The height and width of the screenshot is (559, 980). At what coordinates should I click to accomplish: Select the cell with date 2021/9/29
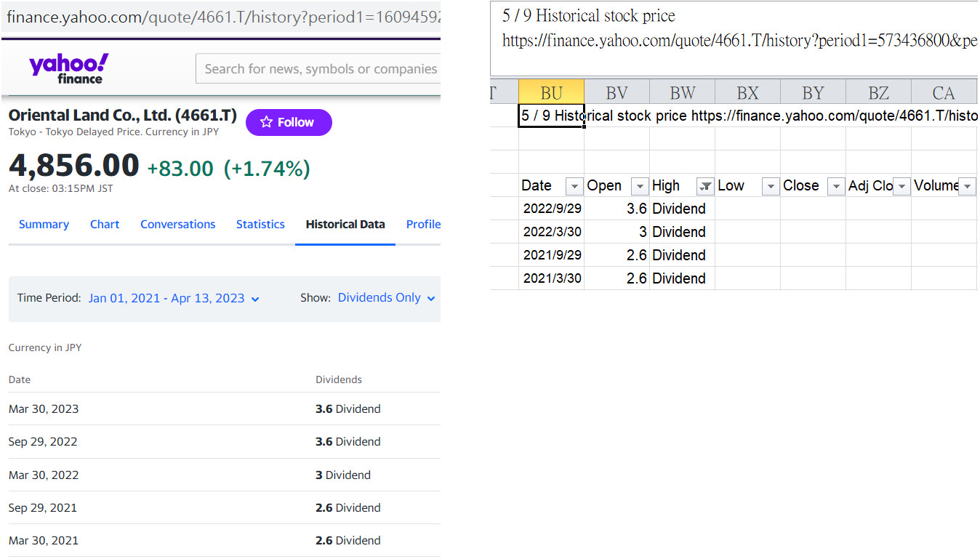click(552, 255)
